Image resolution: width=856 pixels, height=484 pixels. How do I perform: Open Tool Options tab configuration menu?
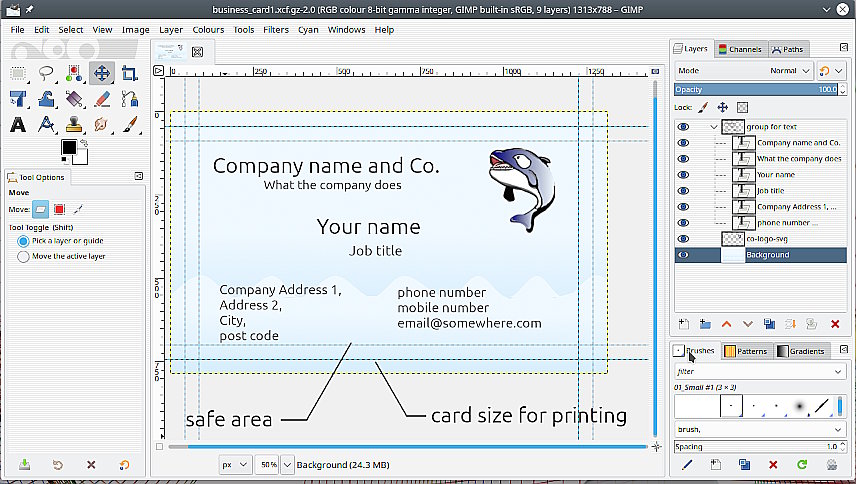tap(139, 176)
